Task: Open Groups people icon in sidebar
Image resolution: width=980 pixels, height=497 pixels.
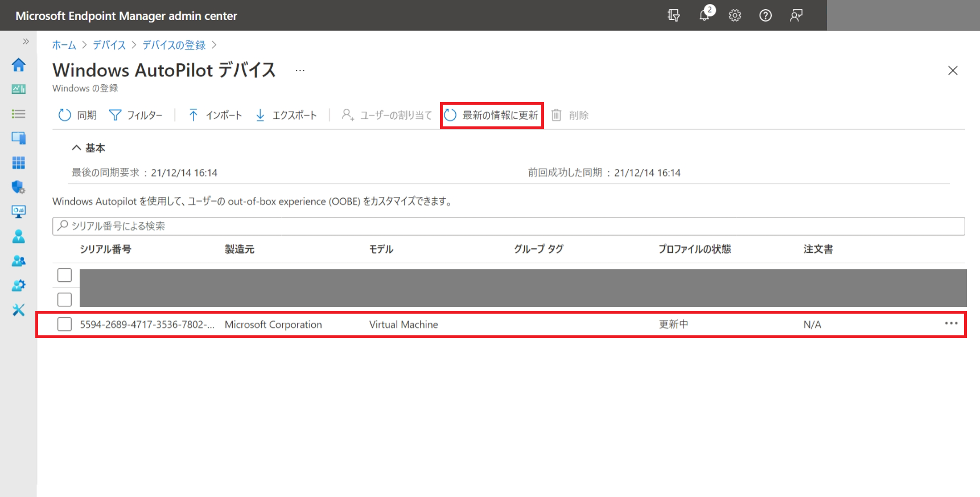Action: click(18, 261)
